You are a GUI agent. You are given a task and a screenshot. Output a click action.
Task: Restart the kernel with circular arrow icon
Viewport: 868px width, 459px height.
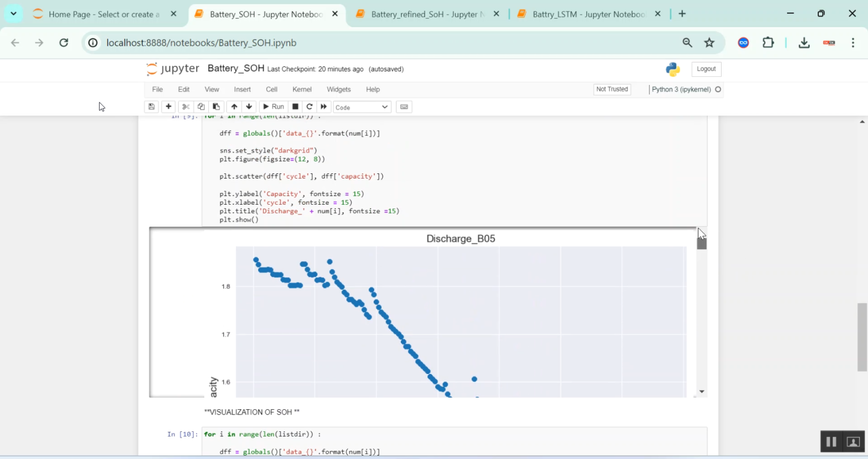(x=310, y=107)
